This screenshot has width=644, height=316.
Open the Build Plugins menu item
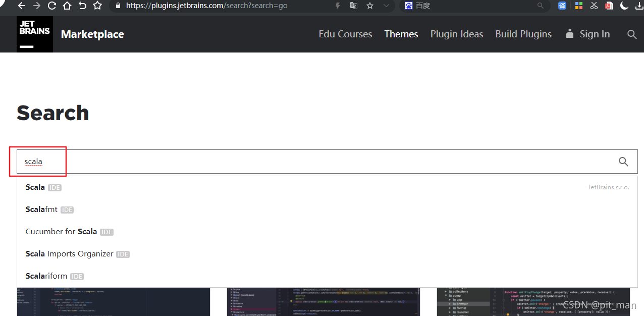(523, 34)
